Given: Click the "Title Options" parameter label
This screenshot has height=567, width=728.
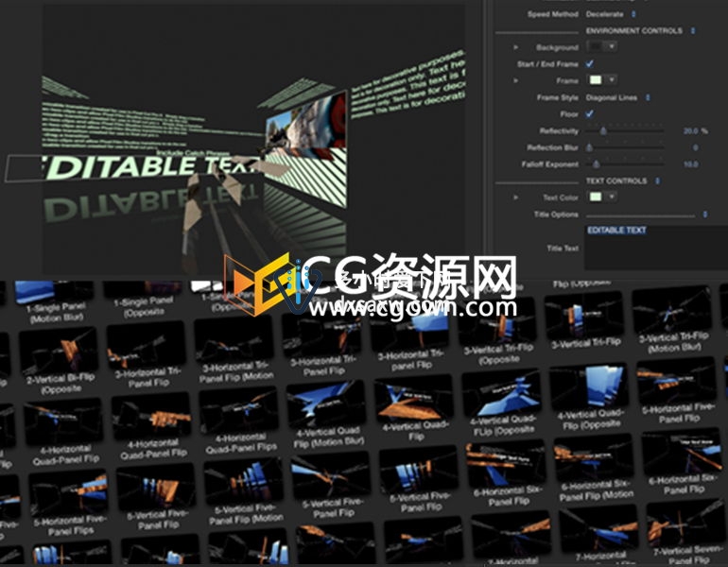Looking at the screenshot, I should pos(556,215).
